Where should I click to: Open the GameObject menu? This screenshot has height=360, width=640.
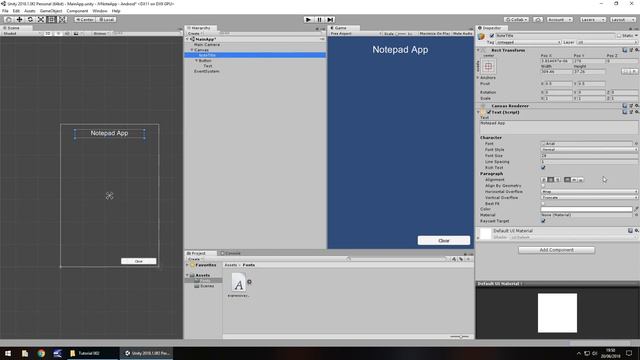[x=51, y=11]
